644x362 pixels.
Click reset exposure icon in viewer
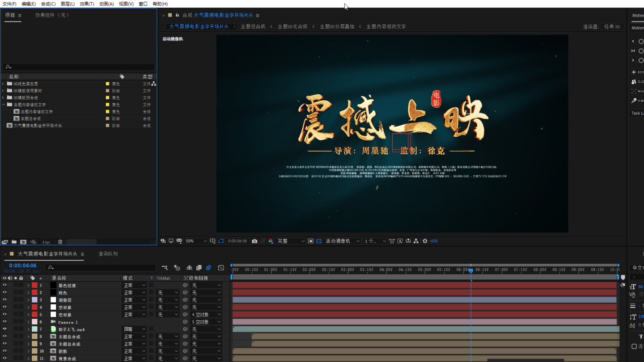pos(425,241)
